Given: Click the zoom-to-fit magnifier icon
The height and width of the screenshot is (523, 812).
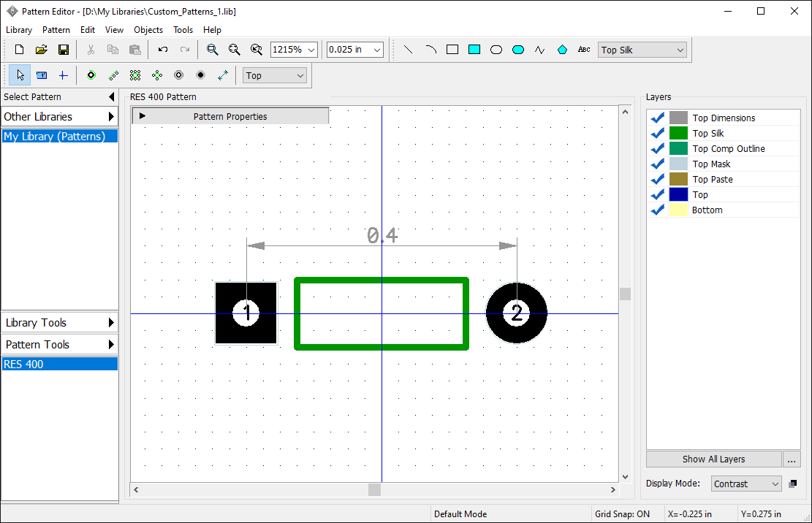Looking at the screenshot, I should click(257, 50).
